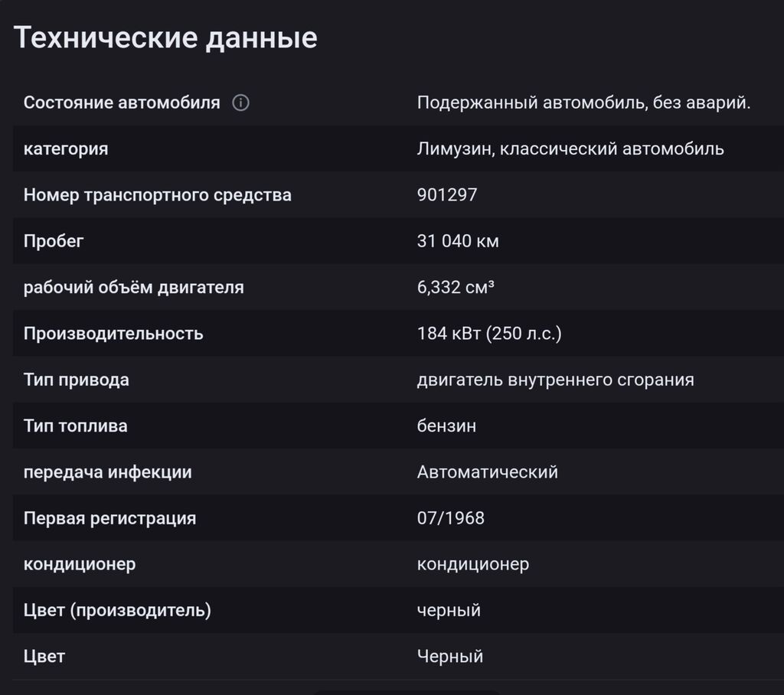Screen dimensions: 784x695
Task: Select power value 184 кВт (250 л.с.)
Action: pos(489,334)
